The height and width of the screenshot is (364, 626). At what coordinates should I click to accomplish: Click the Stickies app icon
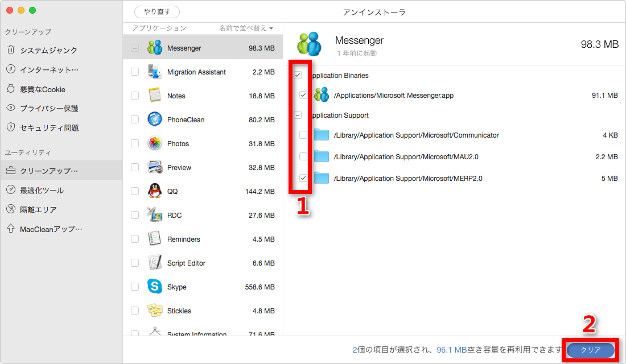click(154, 310)
